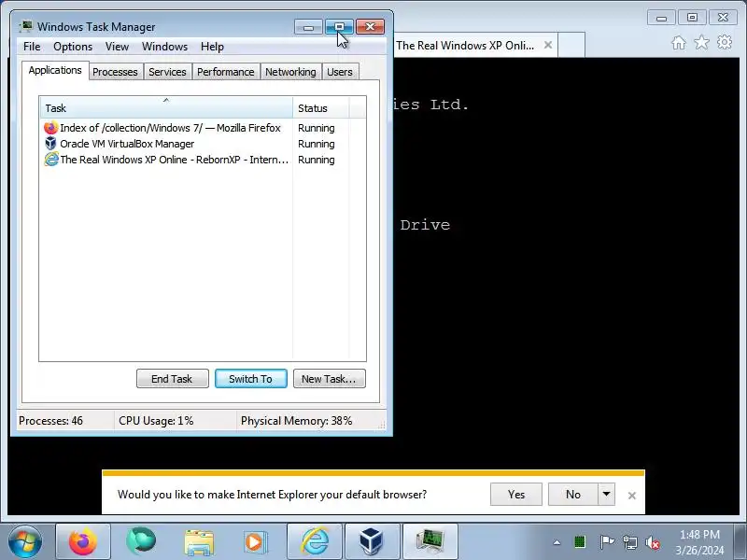Expand dropdown arrow next to No button
The image size is (747, 560).
click(x=606, y=495)
